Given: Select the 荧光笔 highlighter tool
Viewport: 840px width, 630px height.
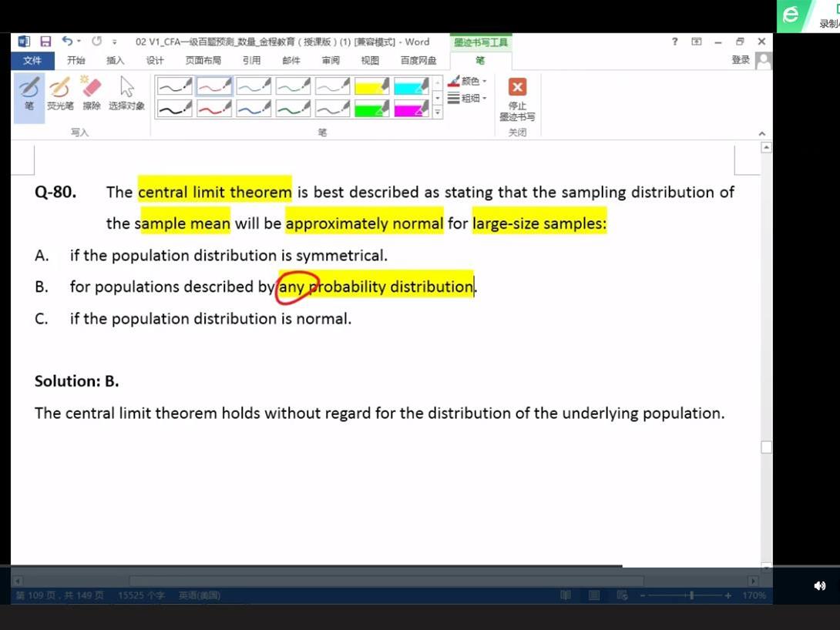Looking at the screenshot, I should 60,94.
